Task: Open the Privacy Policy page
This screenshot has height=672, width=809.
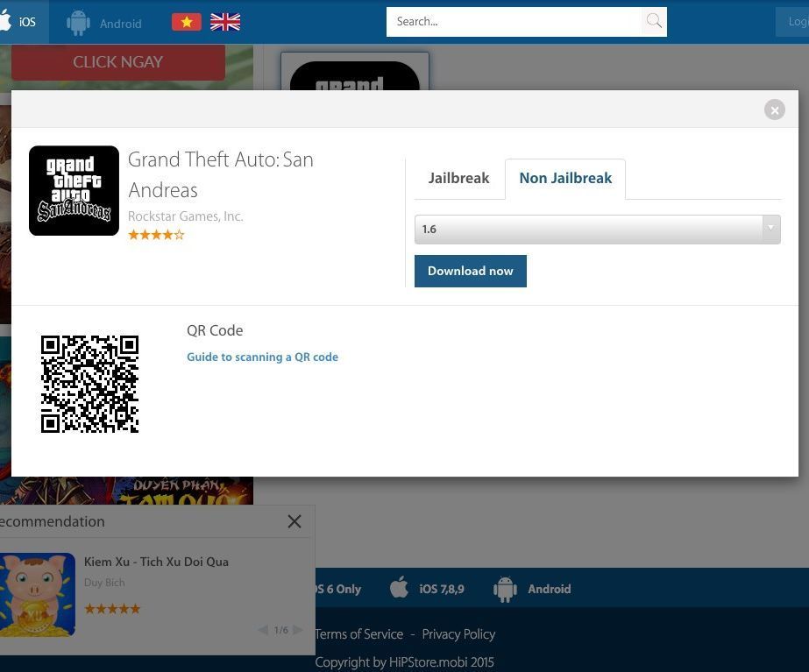Action: pyautogui.click(x=458, y=633)
